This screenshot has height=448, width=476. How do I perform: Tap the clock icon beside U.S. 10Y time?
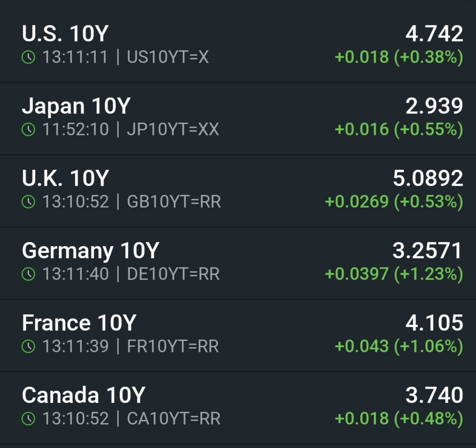[x=28, y=57]
